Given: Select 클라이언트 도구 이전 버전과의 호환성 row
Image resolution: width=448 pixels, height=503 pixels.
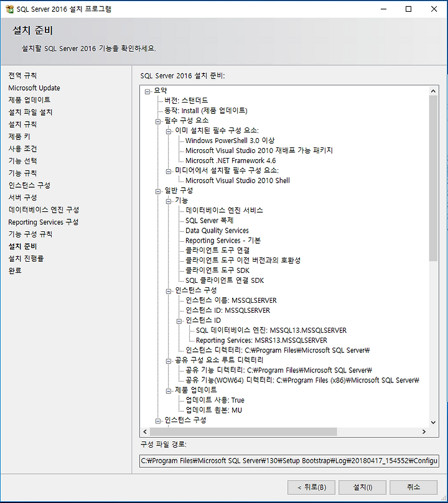Looking at the screenshot, I should [x=243, y=261].
